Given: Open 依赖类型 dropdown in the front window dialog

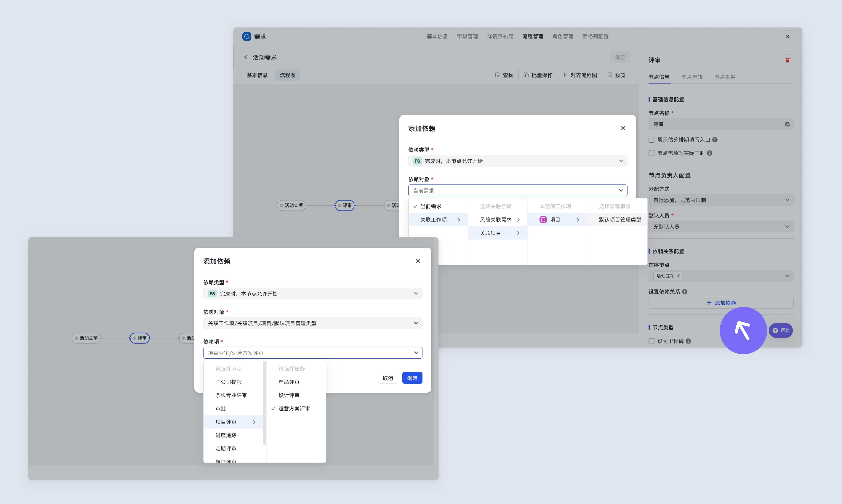Looking at the screenshot, I should pos(313,294).
